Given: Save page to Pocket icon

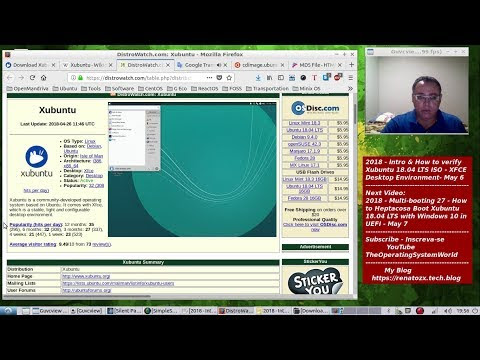Looking at the screenshot, I should (219, 78).
